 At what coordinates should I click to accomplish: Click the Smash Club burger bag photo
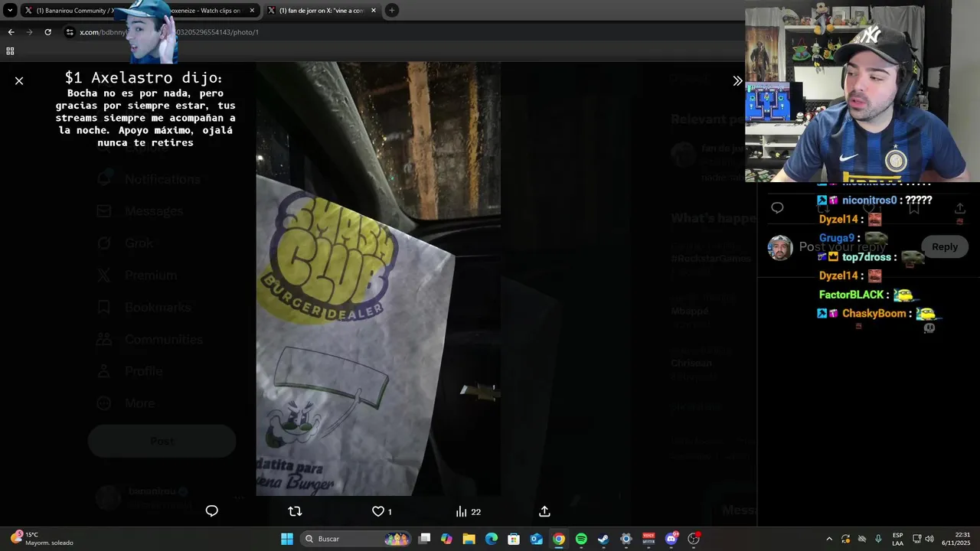pos(378,279)
